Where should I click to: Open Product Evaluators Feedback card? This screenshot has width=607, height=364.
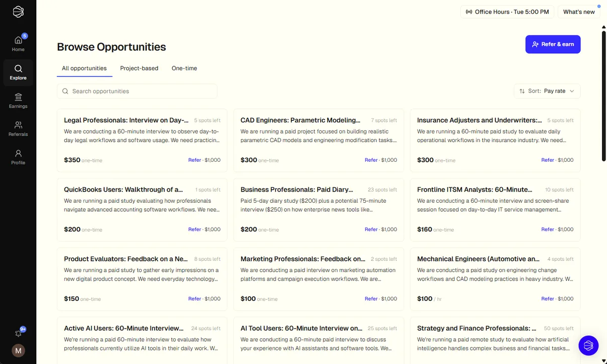point(142,279)
